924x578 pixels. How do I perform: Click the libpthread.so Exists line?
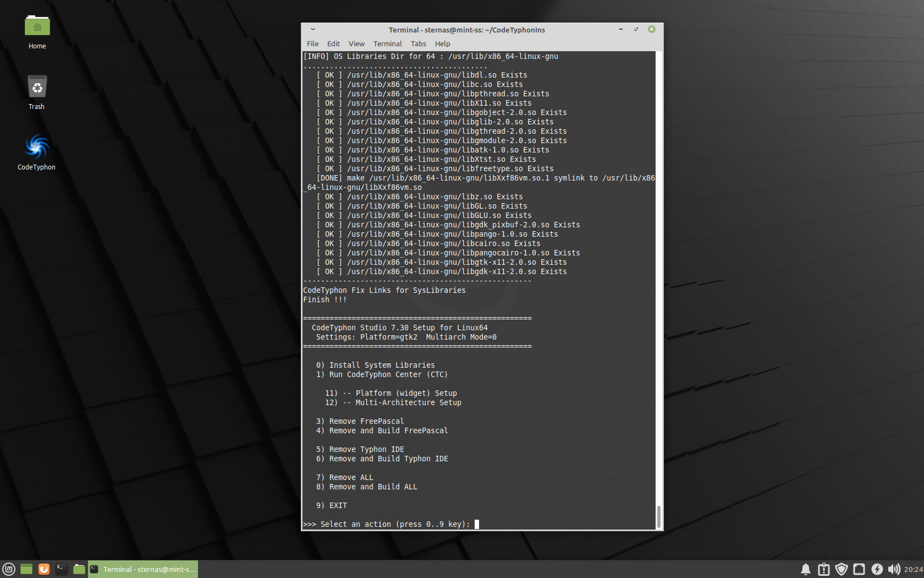(x=432, y=94)
